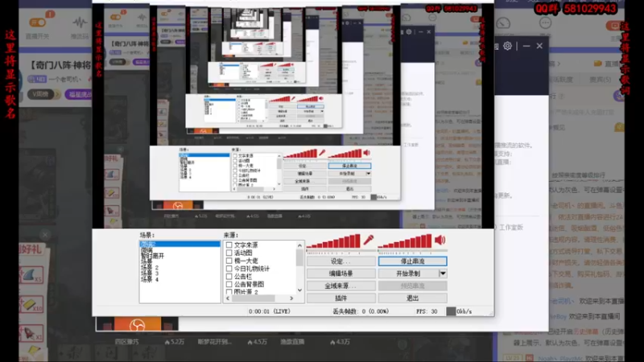Adjust the microphone volume slider under the mic meter
Viewport: 644px width, 362px height.
340,252
